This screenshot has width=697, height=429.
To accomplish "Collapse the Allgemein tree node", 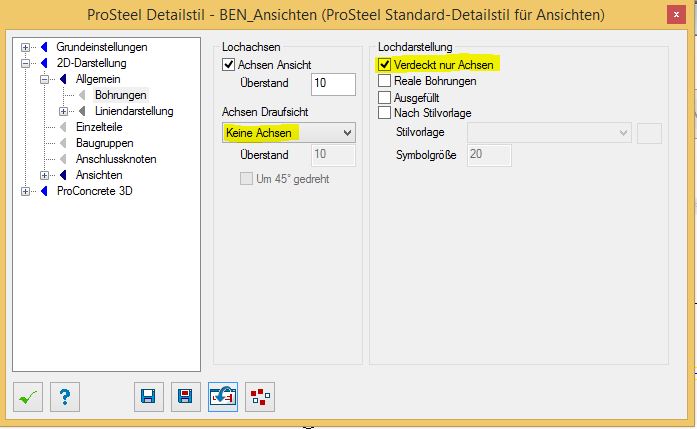I will pyautogui.click(x=44, y=79).
